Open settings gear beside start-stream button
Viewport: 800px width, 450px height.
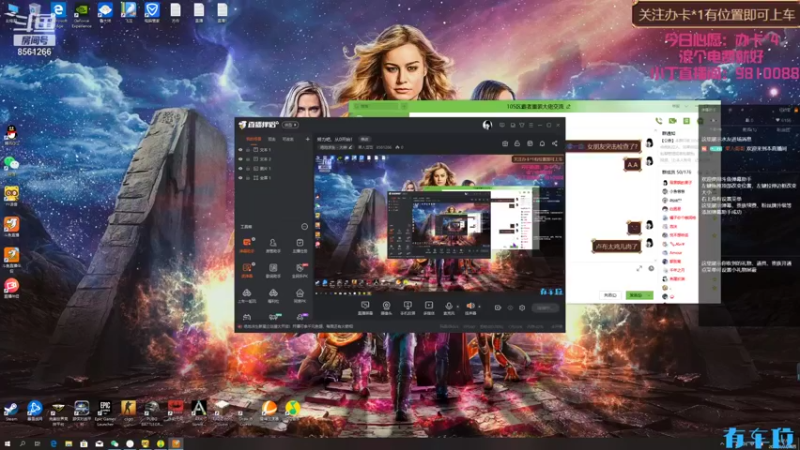(x=522, y=308)
